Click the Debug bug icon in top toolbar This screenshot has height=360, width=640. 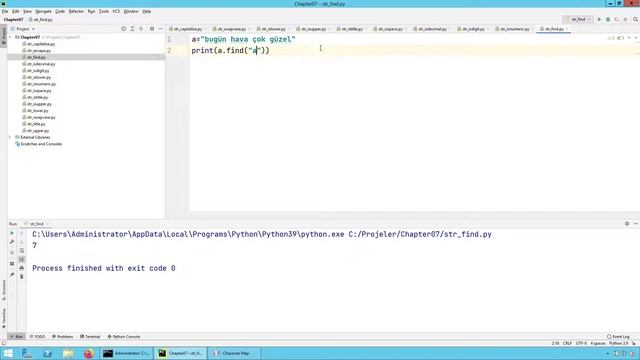(608, 19)
